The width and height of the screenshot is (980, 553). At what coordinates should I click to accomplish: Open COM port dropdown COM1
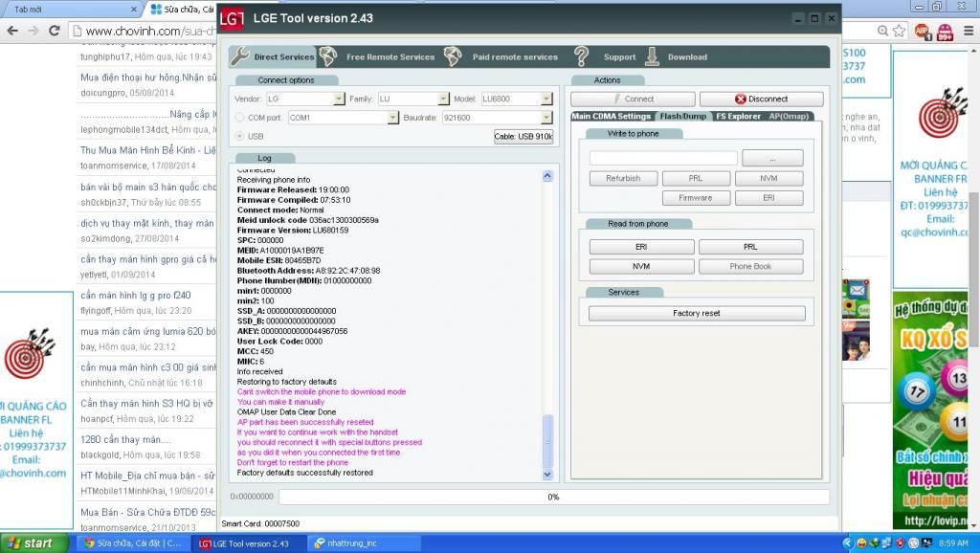point(393,118)
